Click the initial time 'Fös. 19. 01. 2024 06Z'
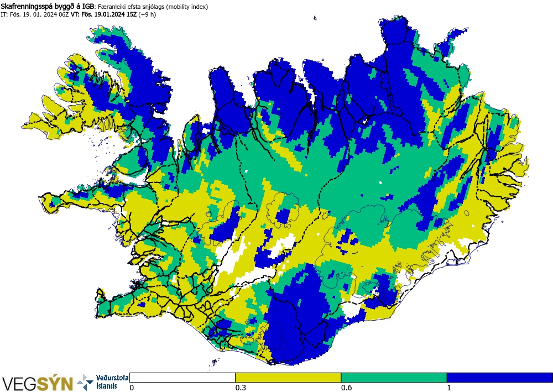 tap(39, 15)
